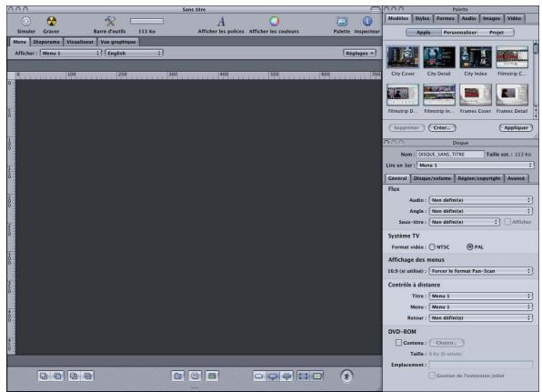
Task: Click the Graver burn icon
Action: tap(51, 22)
